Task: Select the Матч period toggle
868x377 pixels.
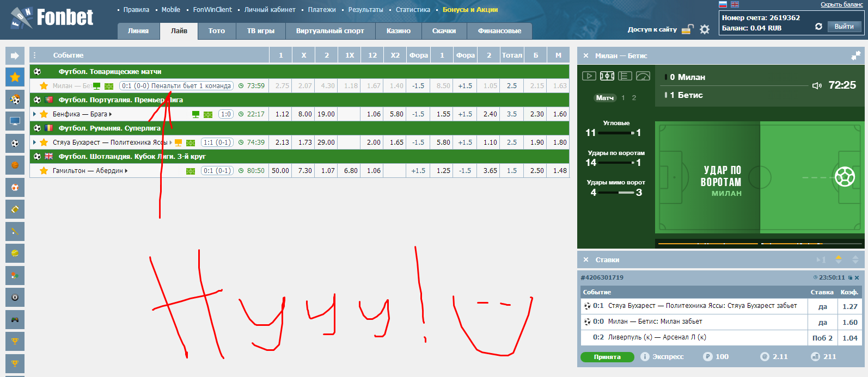Action: (x=604, y=98)
